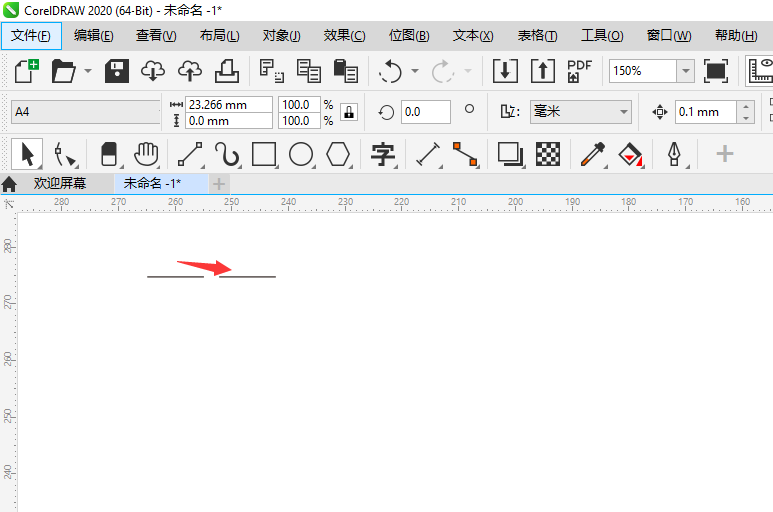Expand the Open recent dropdown arrow
This screenshot has width=773, height=512.
88,71
